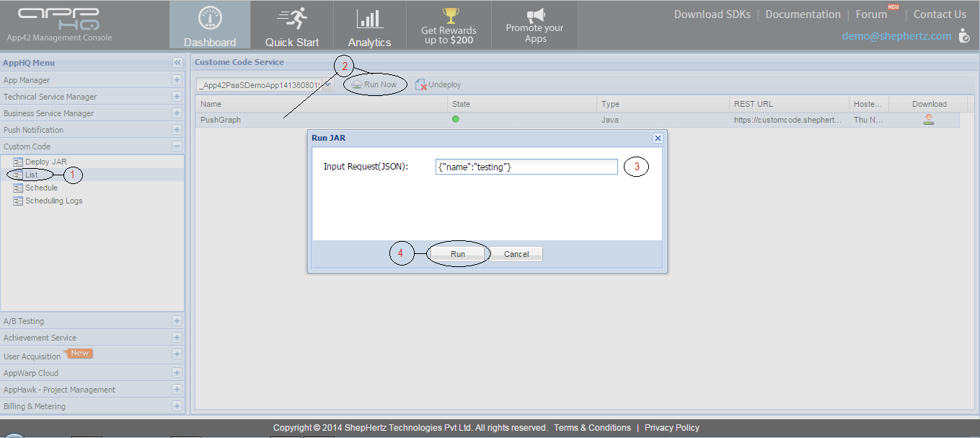
Task: Expand the App Manager section
Action: pyautogui.click(x=177, y=80)
